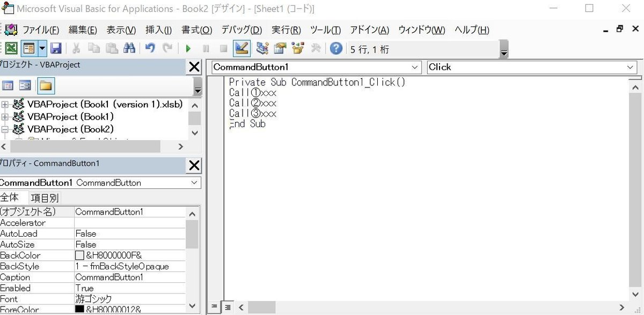This screenshot has width=644, height=315.
Task: Open 挿入 menu
Action: click(159, 30)
